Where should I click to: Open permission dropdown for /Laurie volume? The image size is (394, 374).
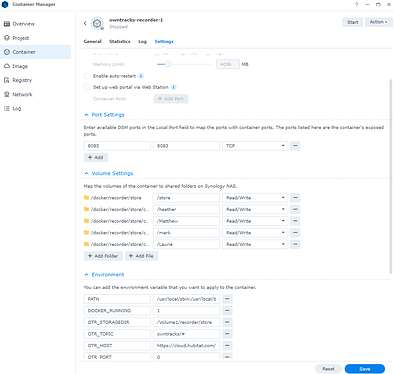pyautogui.click(x=255, y=244)
